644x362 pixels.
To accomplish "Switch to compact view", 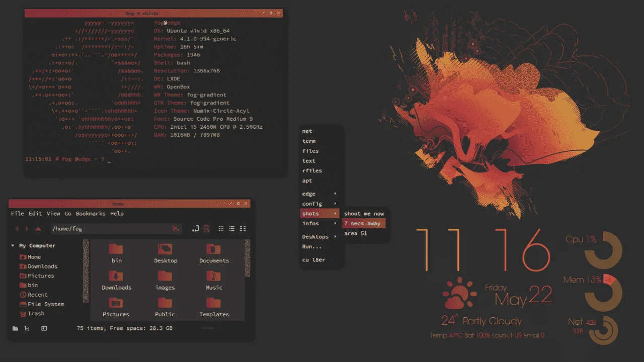I will [243, 229].
